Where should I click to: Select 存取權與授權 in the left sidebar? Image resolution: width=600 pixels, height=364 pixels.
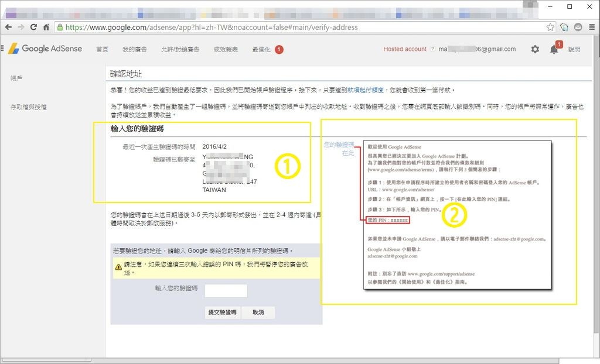coord(28,107)
